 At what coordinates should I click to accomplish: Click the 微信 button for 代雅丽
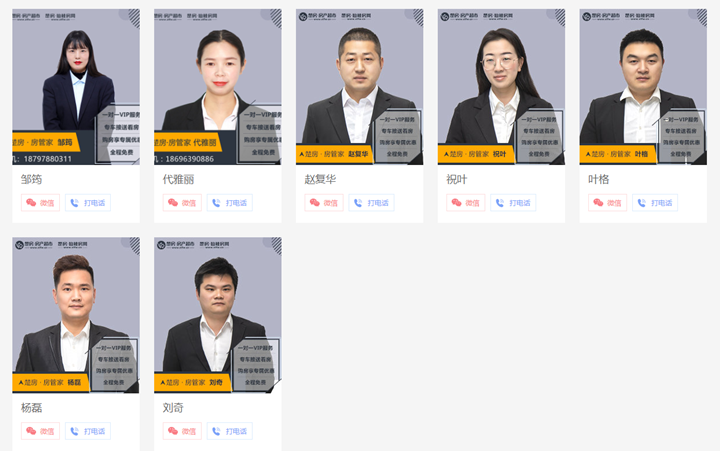pyautogui.click(x=182, y=203)
